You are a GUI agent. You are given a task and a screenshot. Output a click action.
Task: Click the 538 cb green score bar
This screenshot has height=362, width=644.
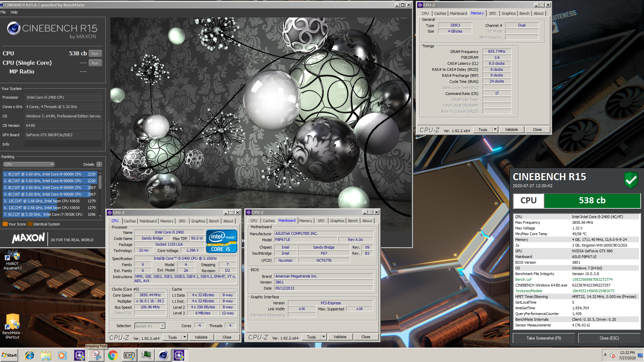coord(592,200)
